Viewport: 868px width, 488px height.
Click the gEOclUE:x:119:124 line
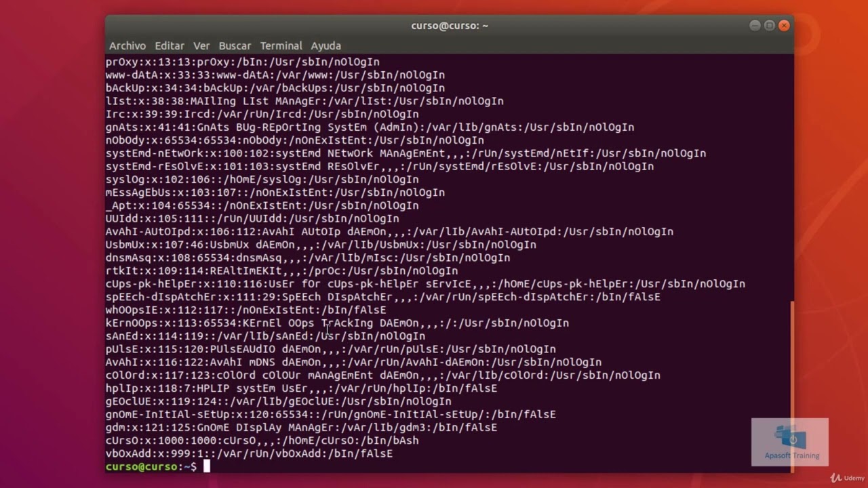279,401
